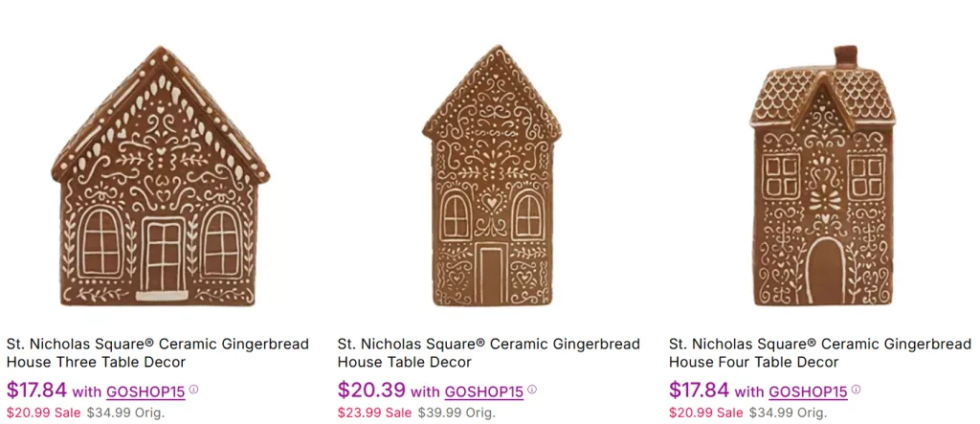Click the $17.84 price for House Four
This screenshot has height=424, width=980.
(x=699, y=391)
